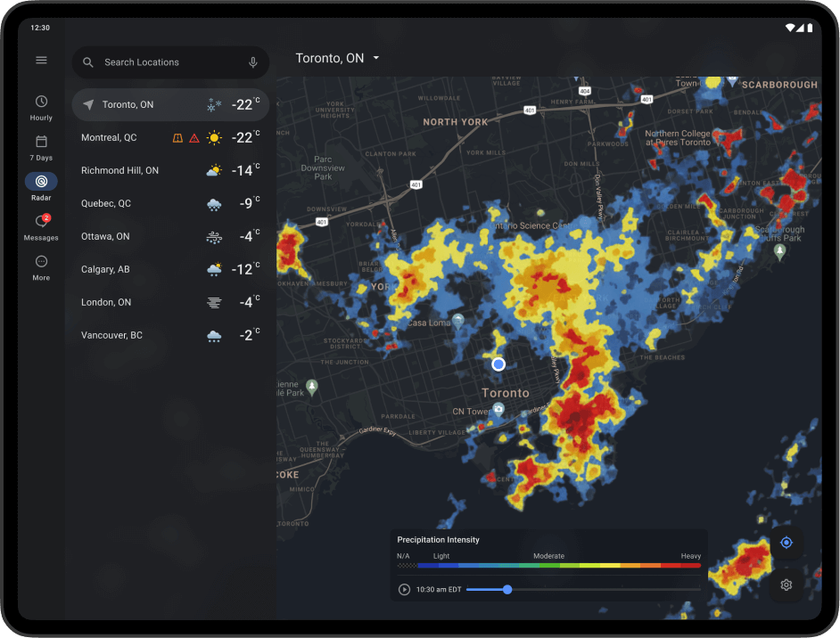840x638 pixels.
Task: Select the Radar tab
Action: pyautogui.click(x=41, y=185)
